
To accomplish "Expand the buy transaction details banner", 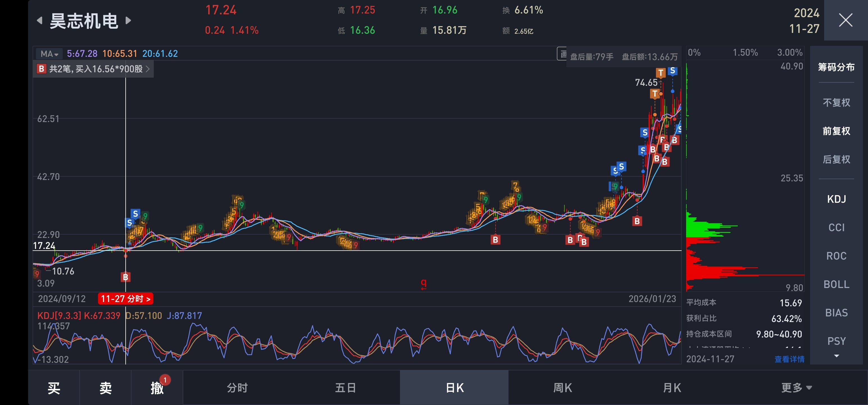I will (93, 69).
